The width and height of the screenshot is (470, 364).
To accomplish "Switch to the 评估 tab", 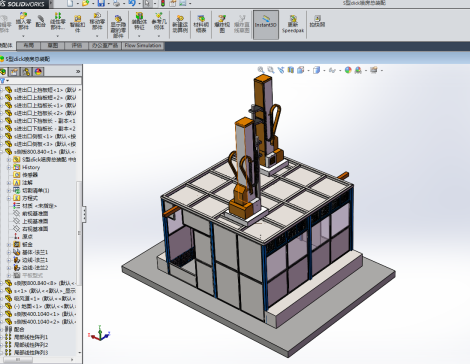I will point(77,45).
